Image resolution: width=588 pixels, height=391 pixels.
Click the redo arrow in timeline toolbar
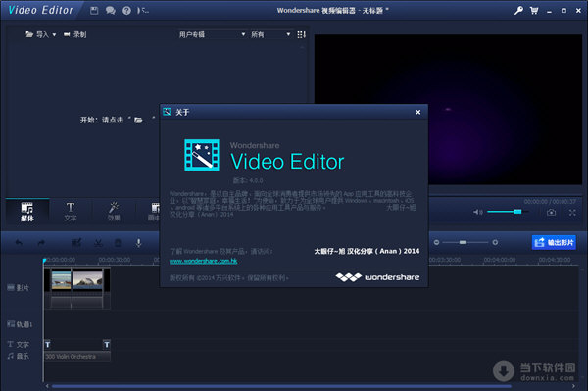point(41,243)
